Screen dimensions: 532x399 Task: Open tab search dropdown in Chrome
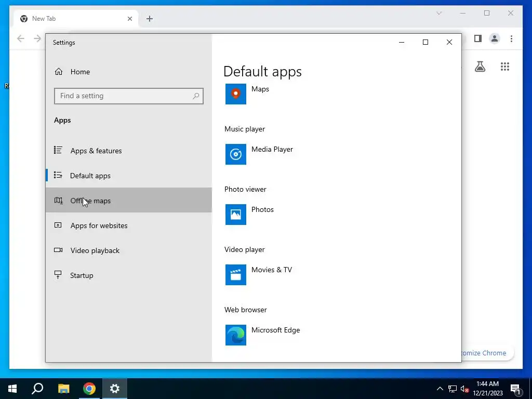click(x=439, y=13)
